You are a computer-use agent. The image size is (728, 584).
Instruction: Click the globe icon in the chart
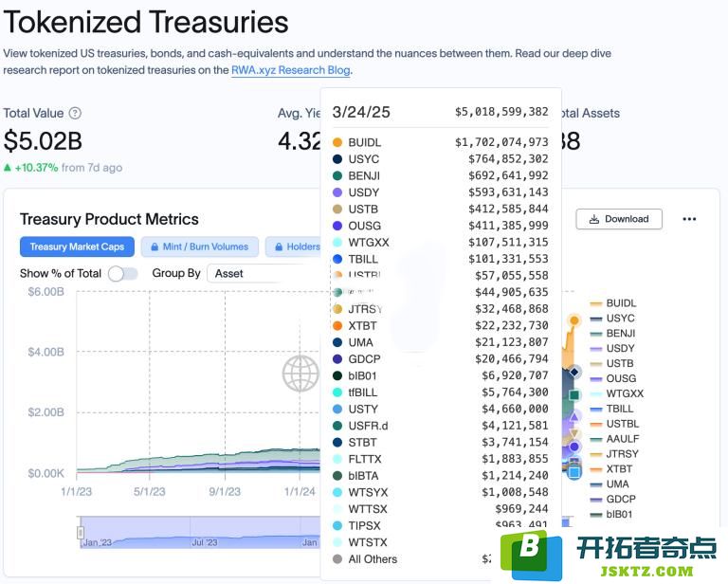(300, 373)
